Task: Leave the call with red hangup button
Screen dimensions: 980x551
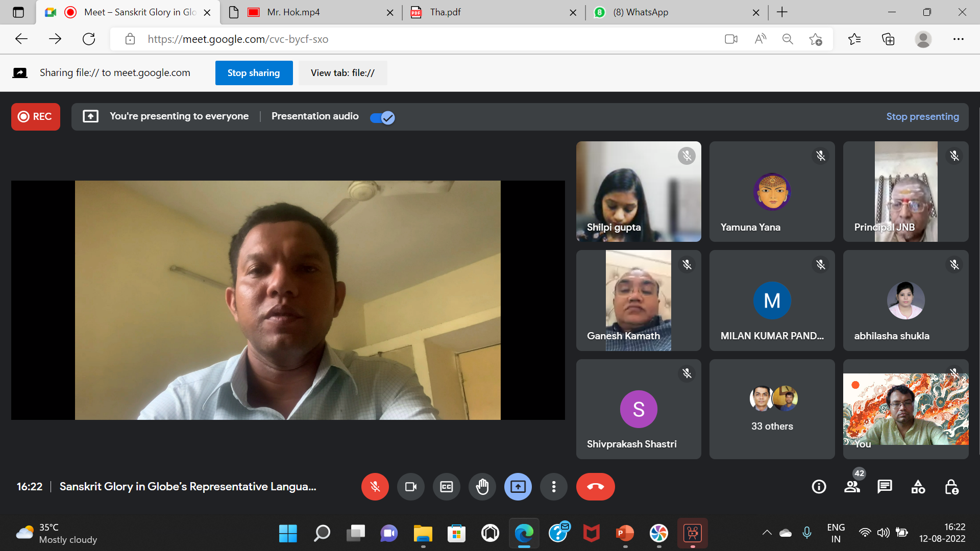Action: click(x=595, y=487)
